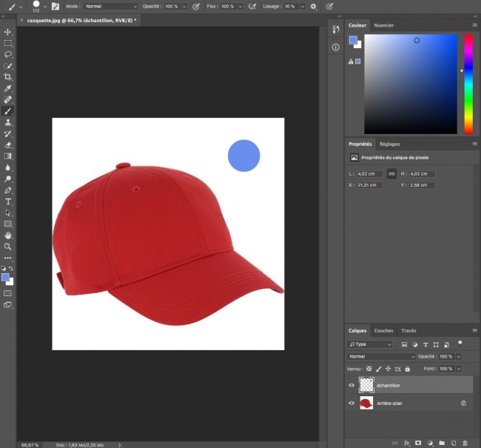481x448 pixels.
Task: Add layer style fx icon
Action: coord(407,443)
